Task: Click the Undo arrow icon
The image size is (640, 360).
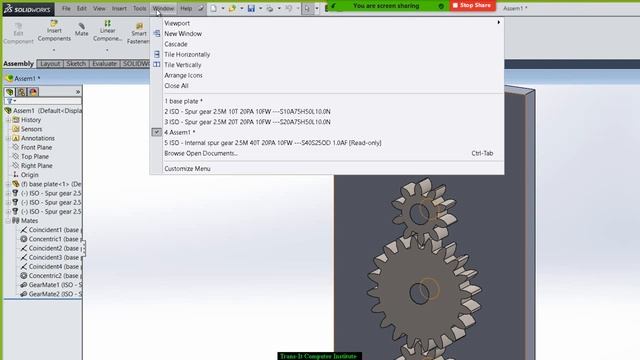Action: 289,8
